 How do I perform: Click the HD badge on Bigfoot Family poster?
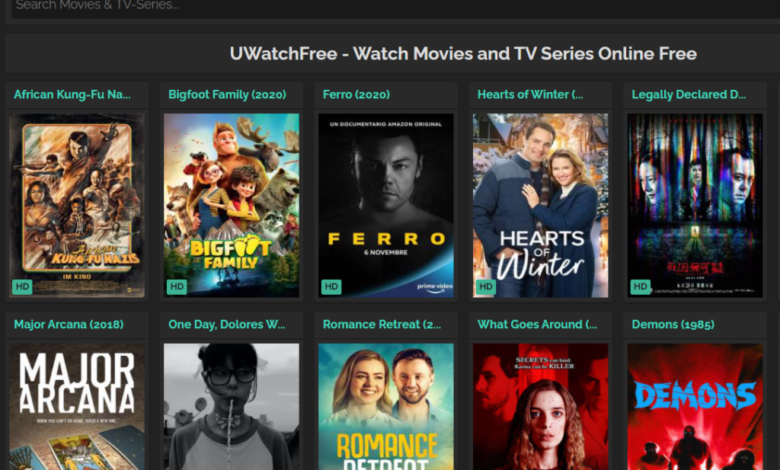[x=177, y=286]
